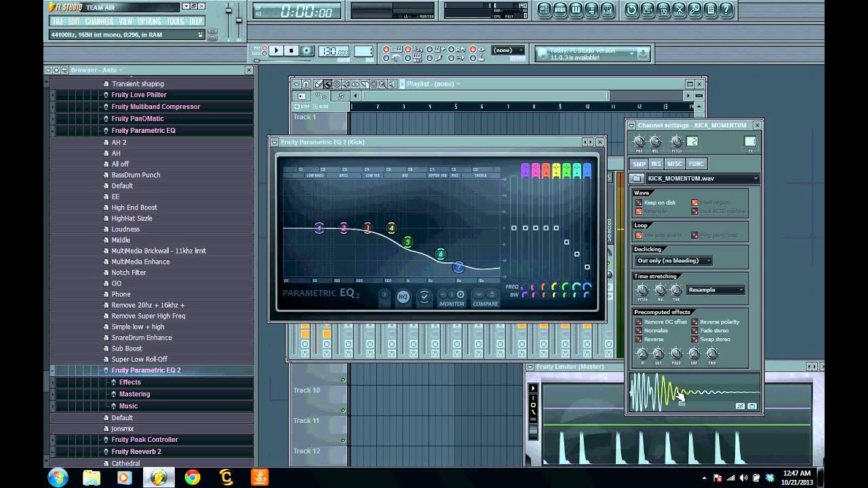868x488 pixels.
Task: Select band 1 node on EQ graph
Action: (319, 228)
